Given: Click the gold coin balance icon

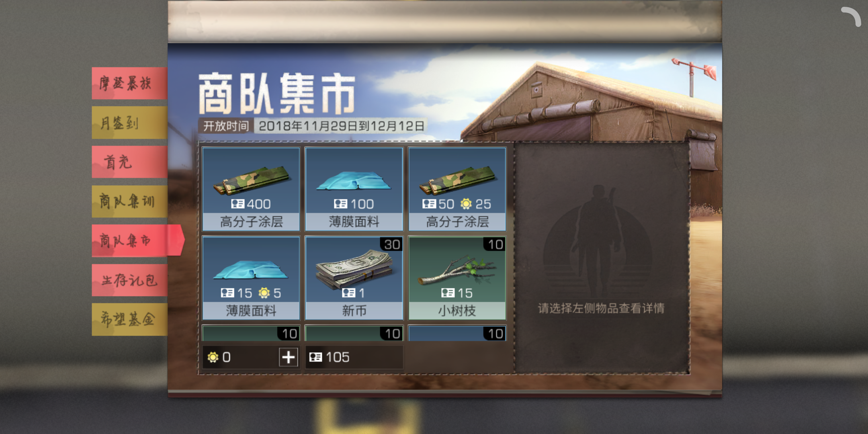Looking at the screenshot, I should 213,357.
